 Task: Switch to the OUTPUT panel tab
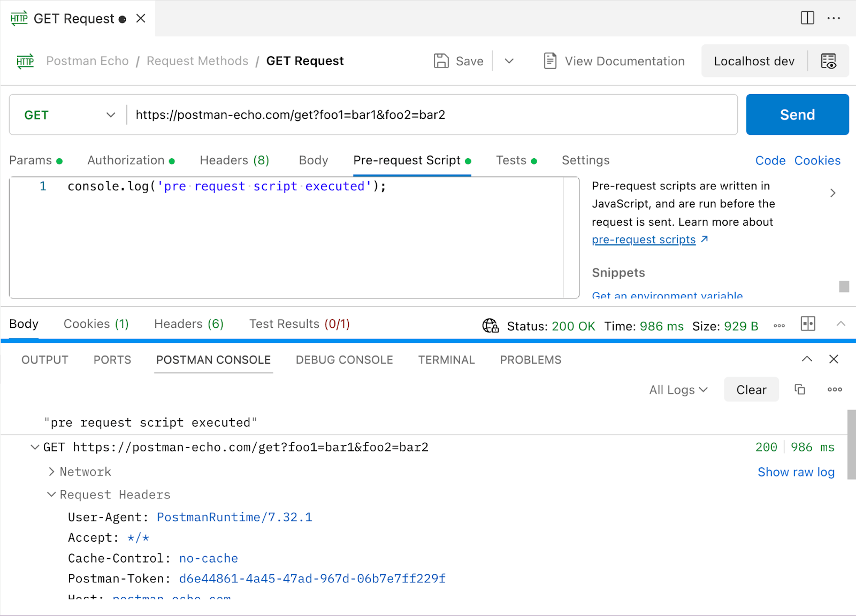click(x=45, y=360)
